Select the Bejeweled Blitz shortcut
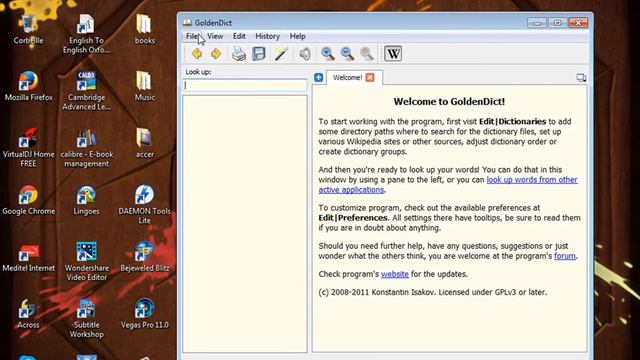Image resolution: width=640 pixels, height=360 pixels. [x=144, y=256]
